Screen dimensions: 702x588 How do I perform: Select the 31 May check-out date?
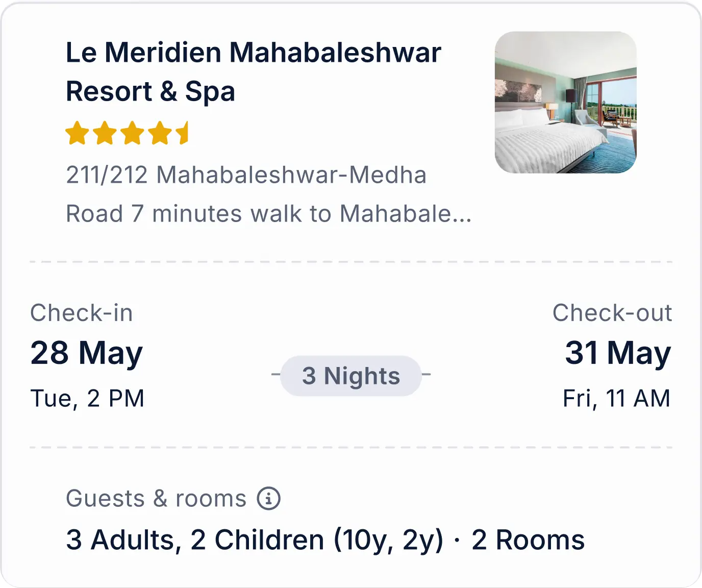[x=618, y=353]
